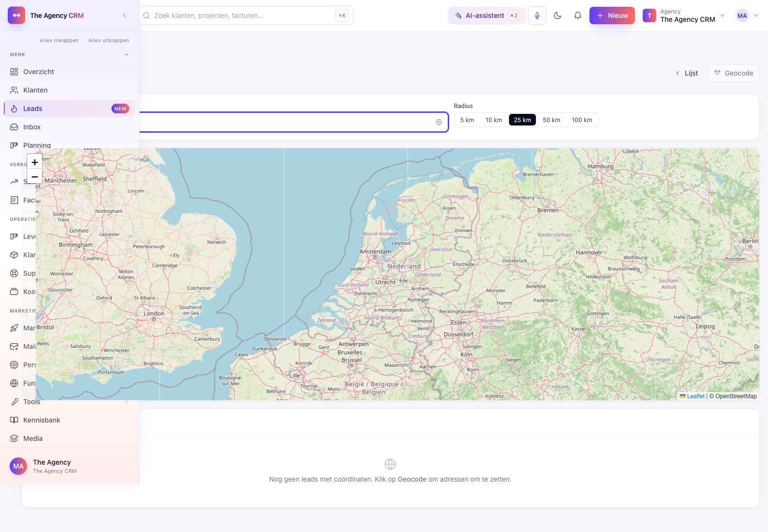Click the NEW badge on Leads
The height and width of the screenshot is (532, 768).
pyautogui.click(x=120, y=109)
